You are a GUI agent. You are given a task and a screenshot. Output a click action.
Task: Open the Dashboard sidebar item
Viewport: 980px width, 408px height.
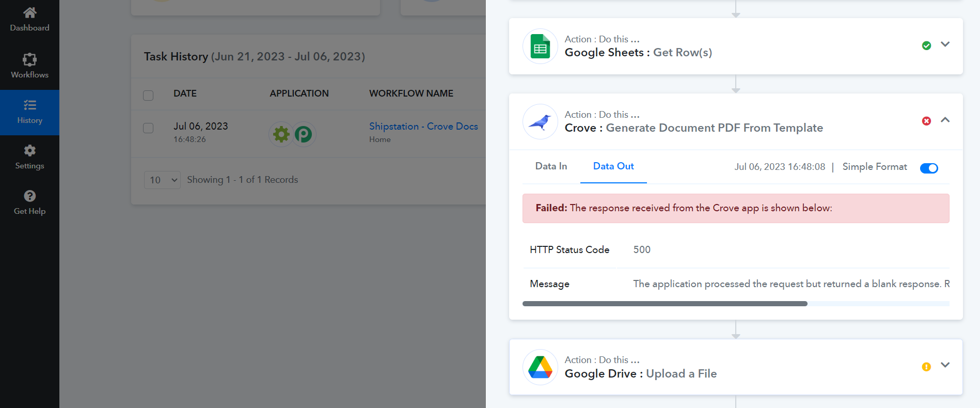coord(29,20)
